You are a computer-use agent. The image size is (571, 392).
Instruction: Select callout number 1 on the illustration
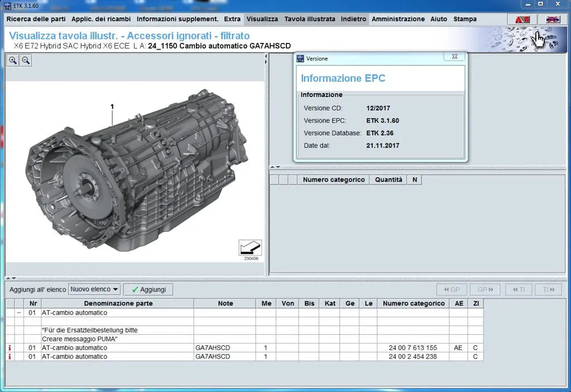coord(112,107)
